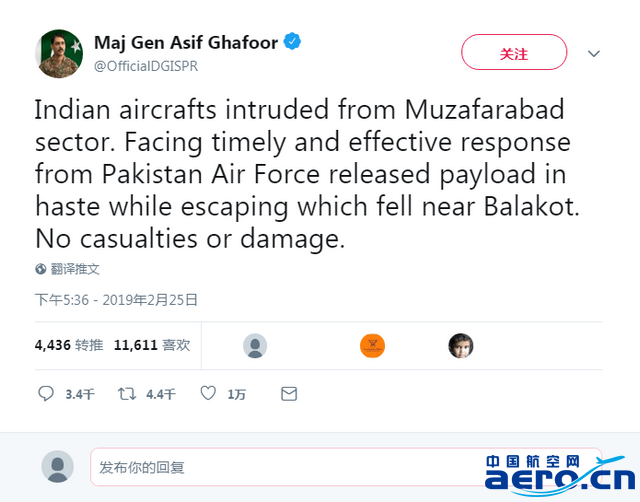Click the child photo liker avatar

click(x=461, y=346)
